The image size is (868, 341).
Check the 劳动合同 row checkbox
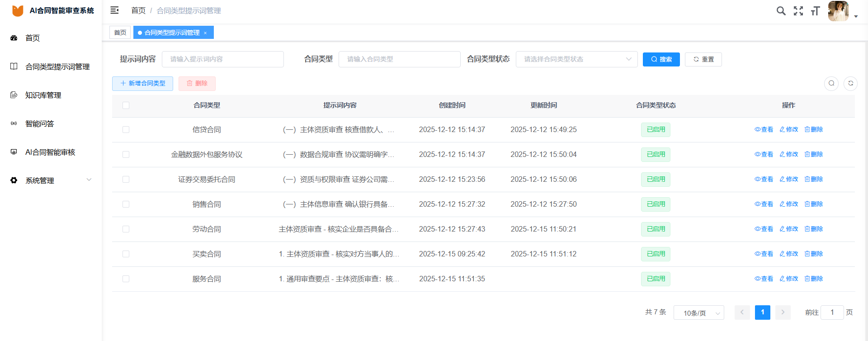click(126, 229)
